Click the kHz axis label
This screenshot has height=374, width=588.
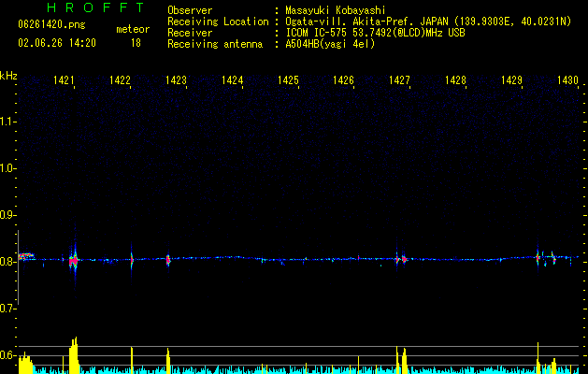tap(8, 76)
